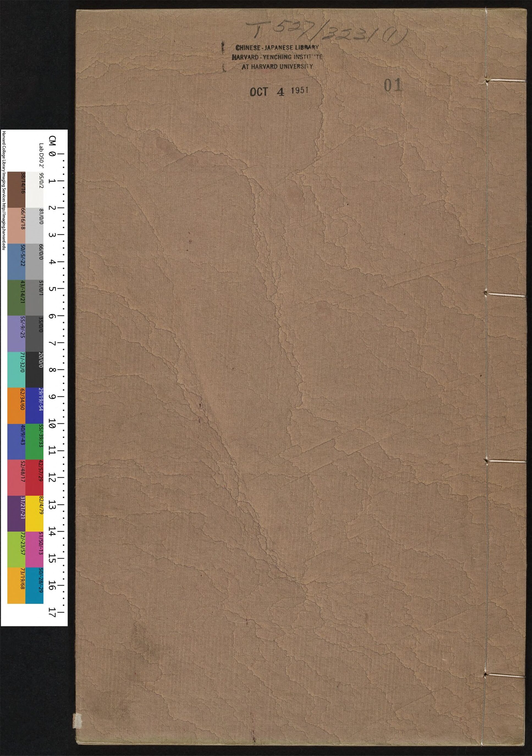Select the olive green swatch labeled 43/-14/21

pos(16,298)
